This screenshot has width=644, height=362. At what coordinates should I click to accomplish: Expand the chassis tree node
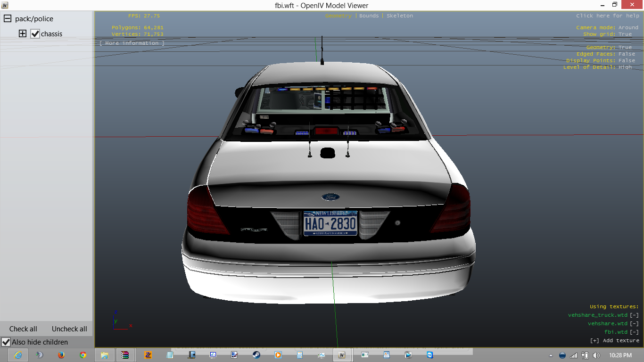click(x=22, y=34)
